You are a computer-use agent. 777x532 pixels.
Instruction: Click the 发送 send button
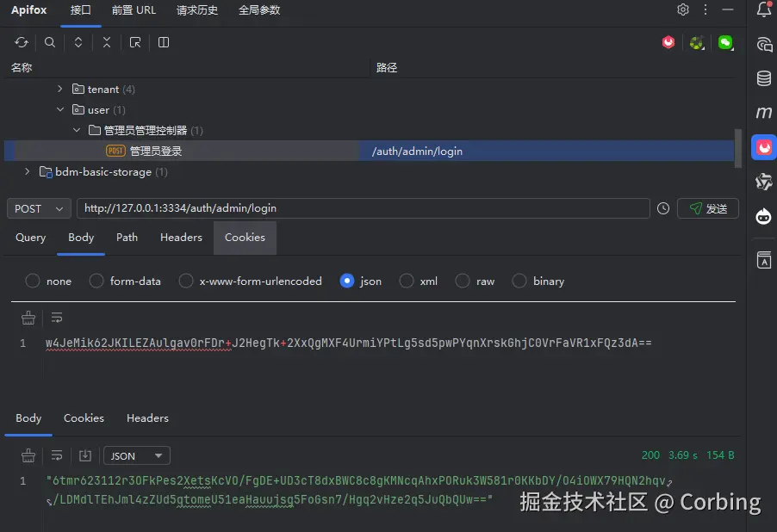click(707, 208)
